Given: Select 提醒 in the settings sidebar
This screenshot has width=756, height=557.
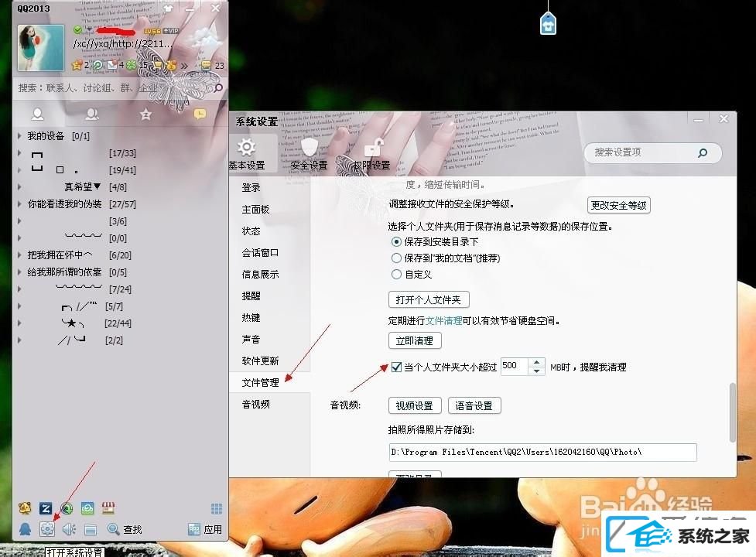Looking at the screenshot, I should point(251,296).
